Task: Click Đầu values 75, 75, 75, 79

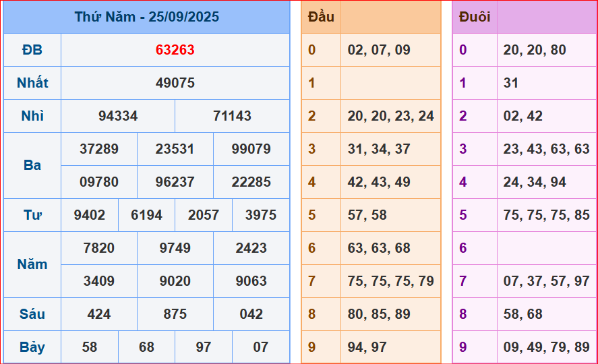Action: click(390, 281)
